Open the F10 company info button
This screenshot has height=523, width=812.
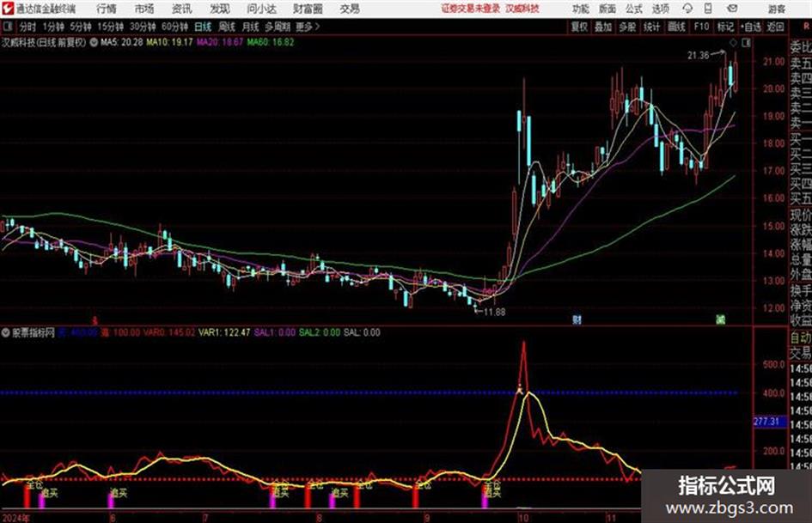[701, 27]
